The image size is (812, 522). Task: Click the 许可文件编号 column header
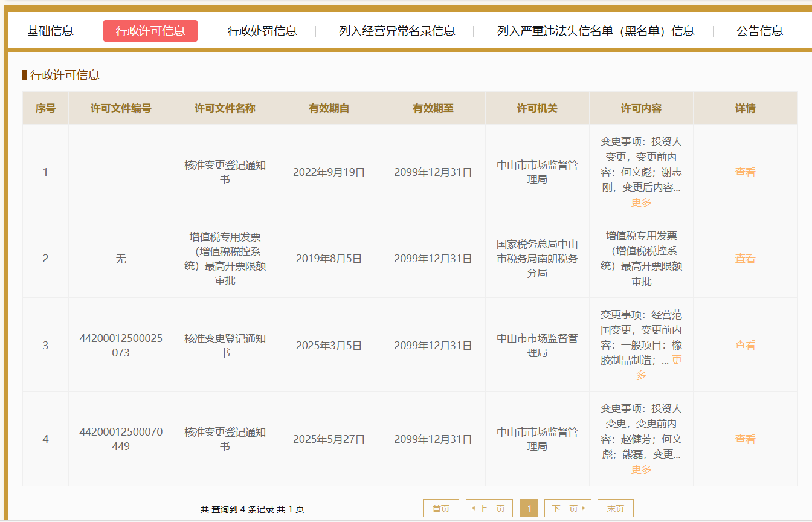(121, 109)
